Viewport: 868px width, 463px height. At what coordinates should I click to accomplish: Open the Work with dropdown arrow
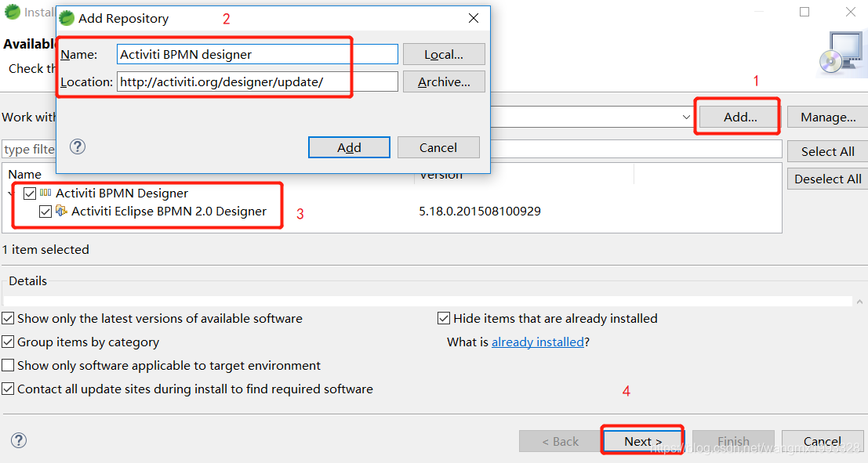(686, 118)
